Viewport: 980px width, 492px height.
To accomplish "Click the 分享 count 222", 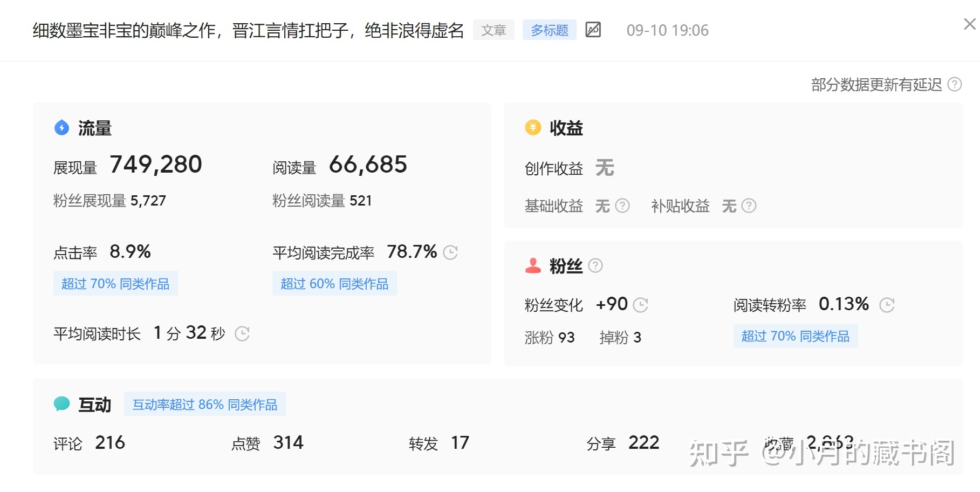I will pyautogui.click(x=644, y=443).
